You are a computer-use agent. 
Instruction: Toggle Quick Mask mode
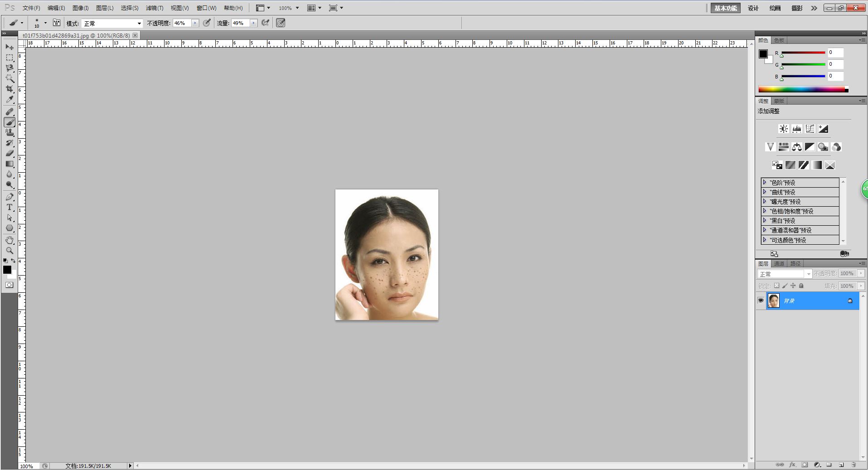click(10, 285)
